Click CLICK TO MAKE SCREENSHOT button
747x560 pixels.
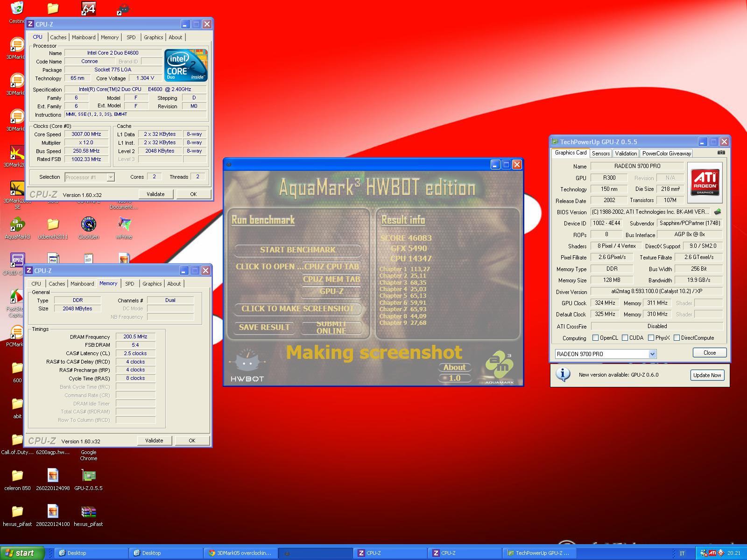click(297, 308)
